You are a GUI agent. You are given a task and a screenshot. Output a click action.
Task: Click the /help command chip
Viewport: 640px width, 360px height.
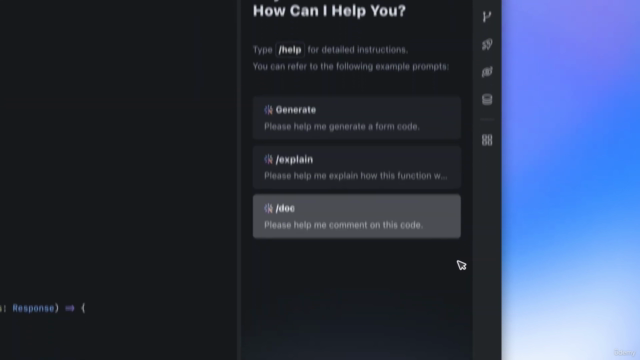tap(290, 50)
